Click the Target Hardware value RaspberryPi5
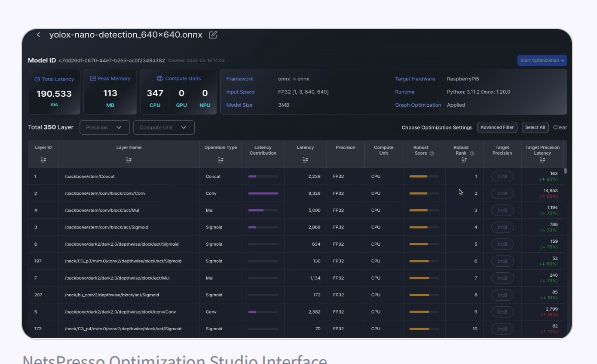This screenshot has height=364, width=597. point(463,79)
